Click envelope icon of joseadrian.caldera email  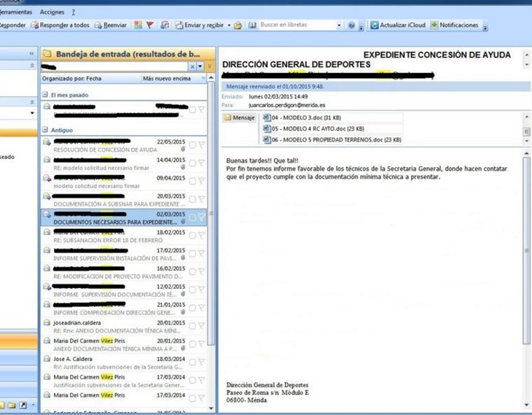click(x=47, y=322)
